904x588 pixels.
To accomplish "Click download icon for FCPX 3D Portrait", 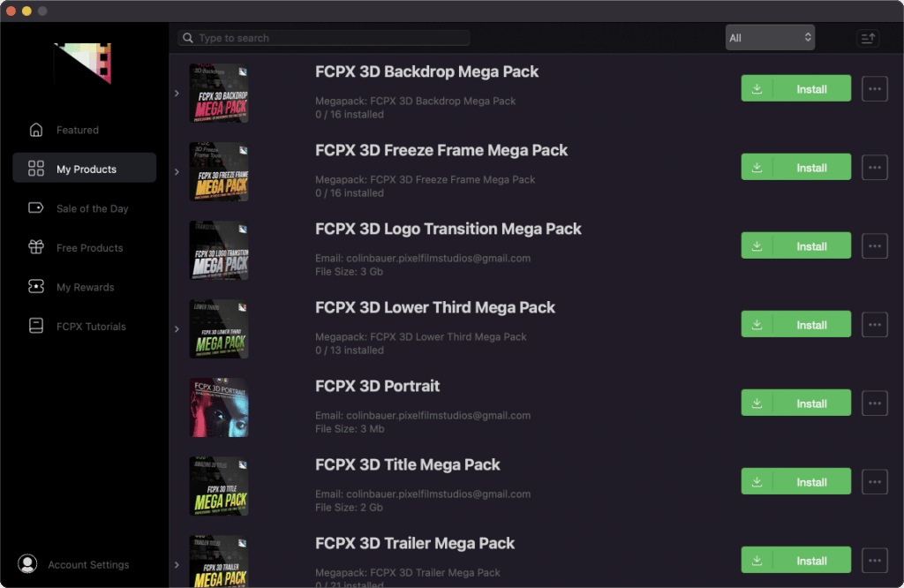I will point(757,403).
